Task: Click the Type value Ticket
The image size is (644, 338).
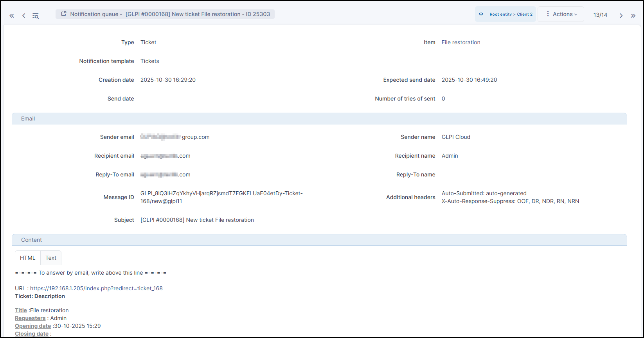Action: click(x=148, y=42)
